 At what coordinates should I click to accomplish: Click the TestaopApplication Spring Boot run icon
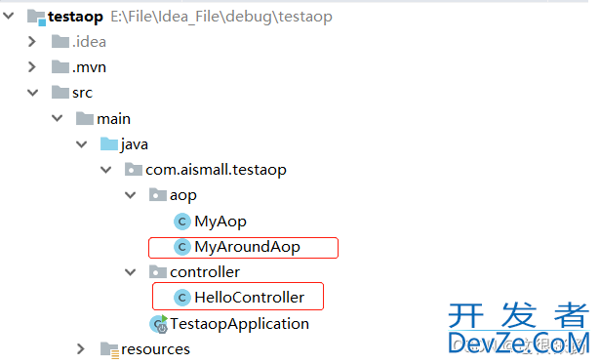159,324
